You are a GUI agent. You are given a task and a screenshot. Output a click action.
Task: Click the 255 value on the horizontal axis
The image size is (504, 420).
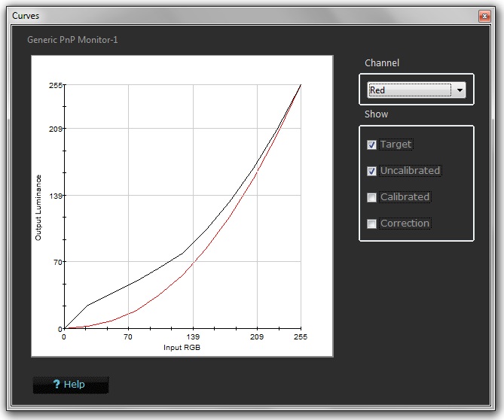[x=301, y=337]
